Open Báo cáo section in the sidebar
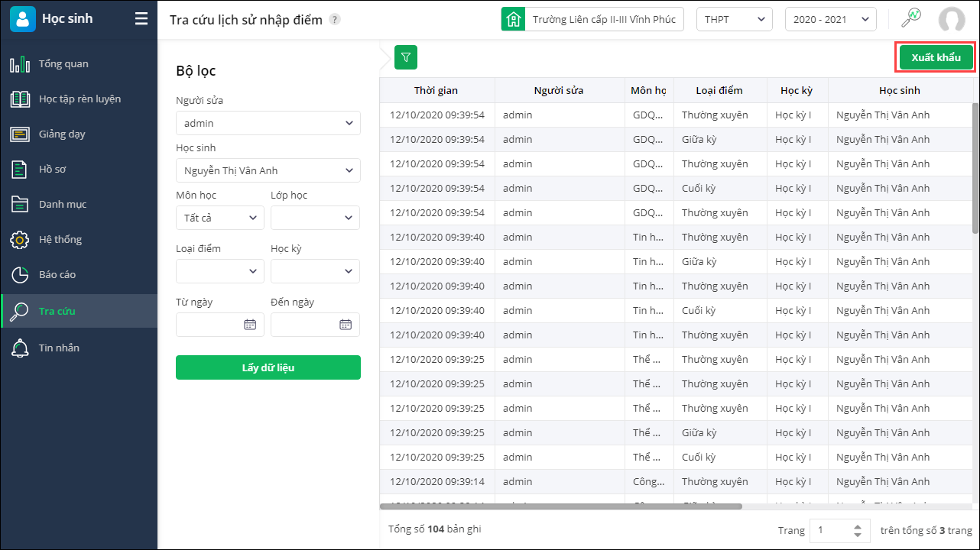The width and height of the screenshot is (980, 550). pyautogui.click(x=57, y=274)
